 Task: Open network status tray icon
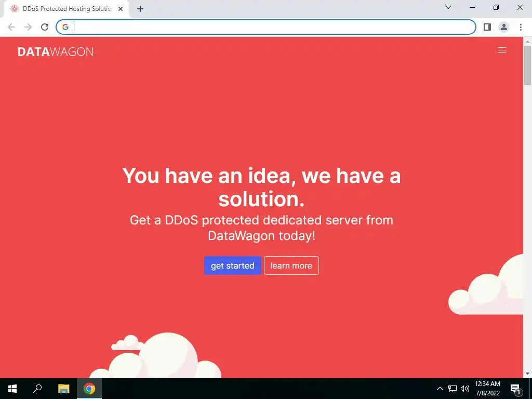click(x=453, y=389)
